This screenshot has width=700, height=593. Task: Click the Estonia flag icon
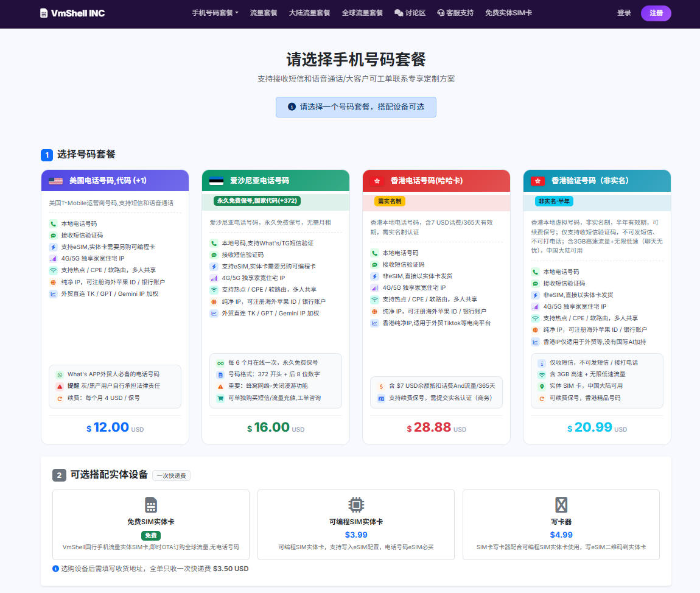216,181
